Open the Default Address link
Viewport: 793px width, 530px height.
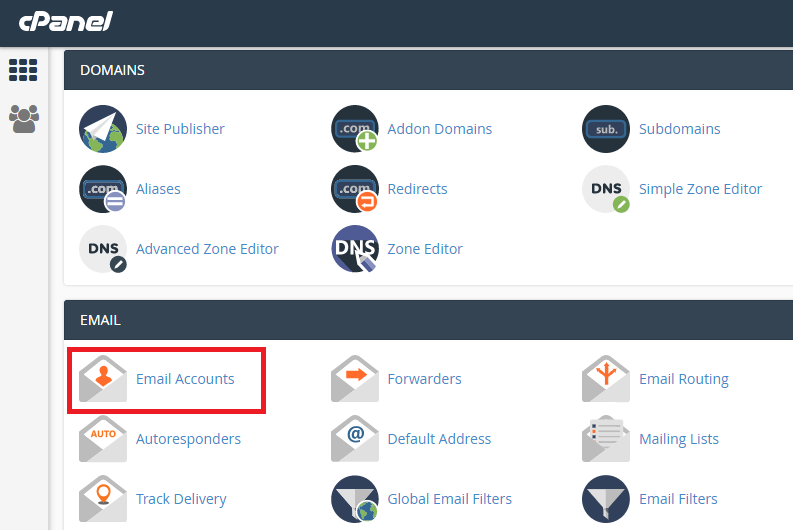click(439, 439)
